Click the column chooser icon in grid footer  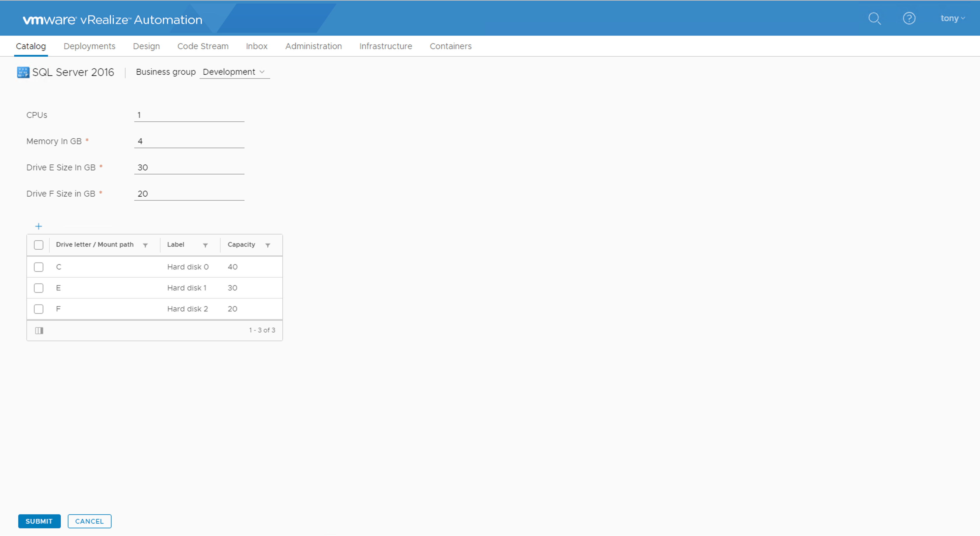[39, 330]
